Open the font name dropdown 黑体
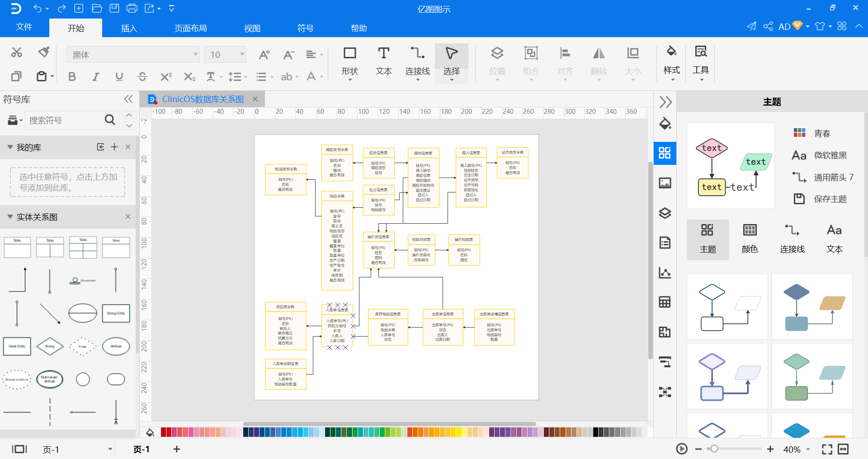 pyautogui.click(x=133, y=55)
